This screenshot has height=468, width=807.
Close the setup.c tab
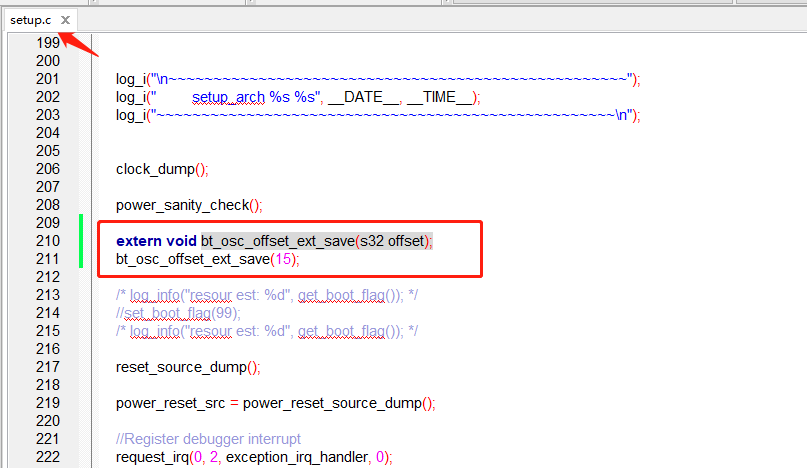point(65,20)
